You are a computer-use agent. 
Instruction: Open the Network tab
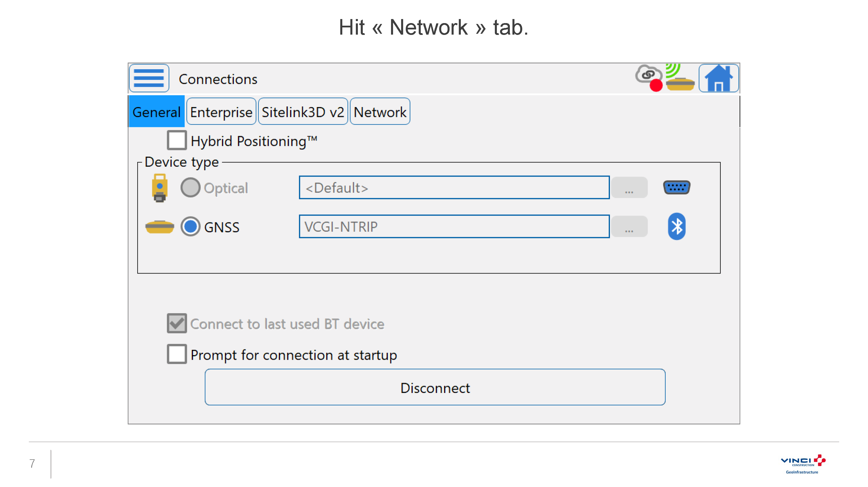point(380,112)
